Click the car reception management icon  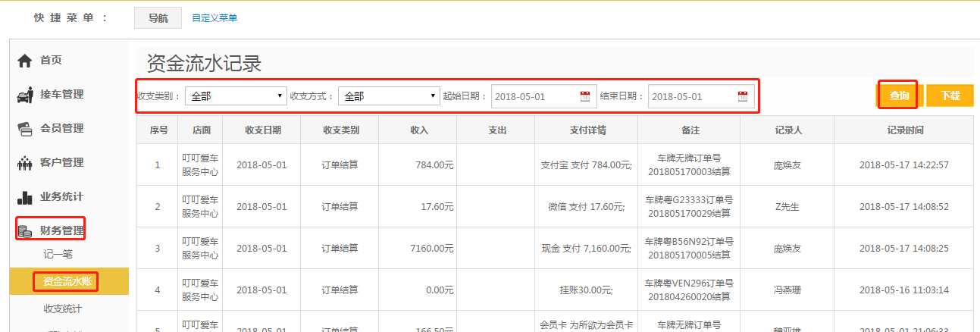pyautogui.click(x=25, y=95)
